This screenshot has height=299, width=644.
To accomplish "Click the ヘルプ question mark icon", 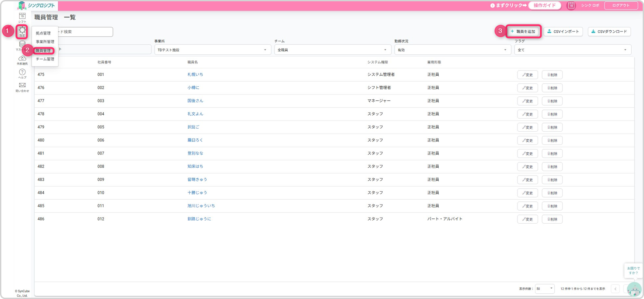I will click(x=22, y=73).
